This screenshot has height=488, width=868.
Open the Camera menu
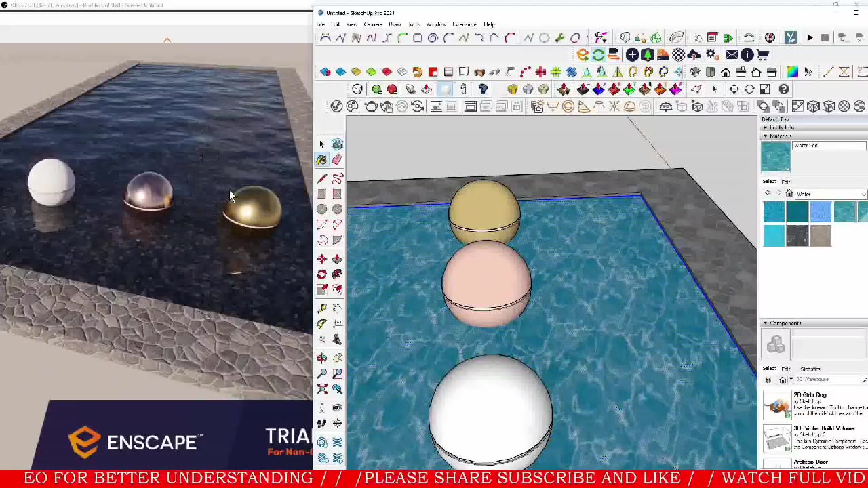pos(372,24)
